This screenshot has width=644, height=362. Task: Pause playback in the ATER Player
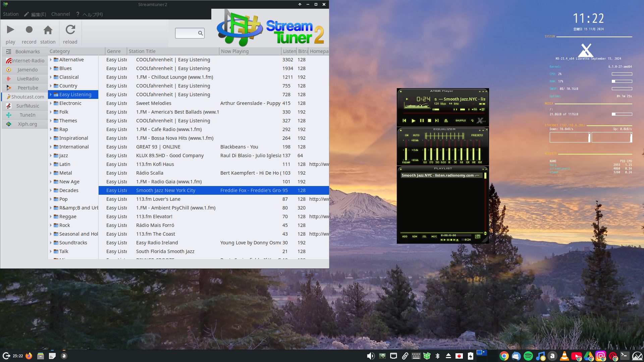click(422, 121)
